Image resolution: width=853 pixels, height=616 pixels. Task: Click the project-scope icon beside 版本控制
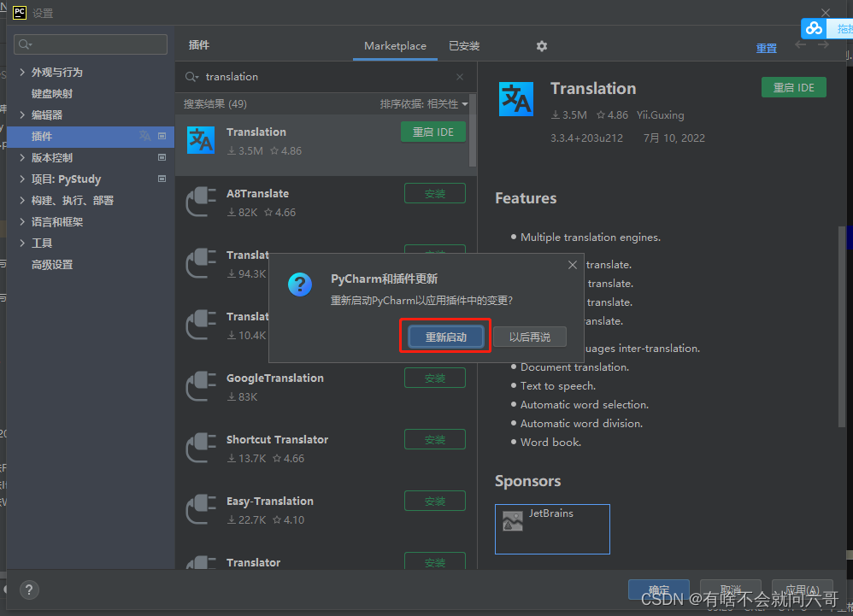[162, 157]
